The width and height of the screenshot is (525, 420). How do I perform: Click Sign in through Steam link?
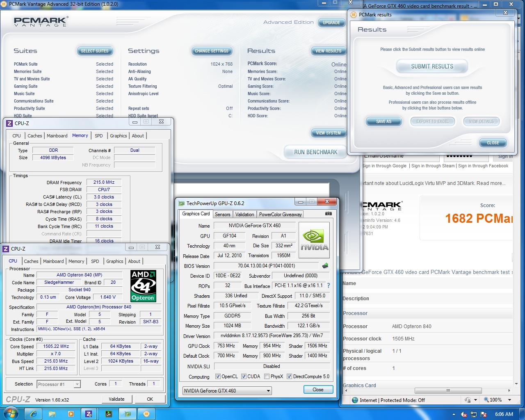tap(433, 166)
